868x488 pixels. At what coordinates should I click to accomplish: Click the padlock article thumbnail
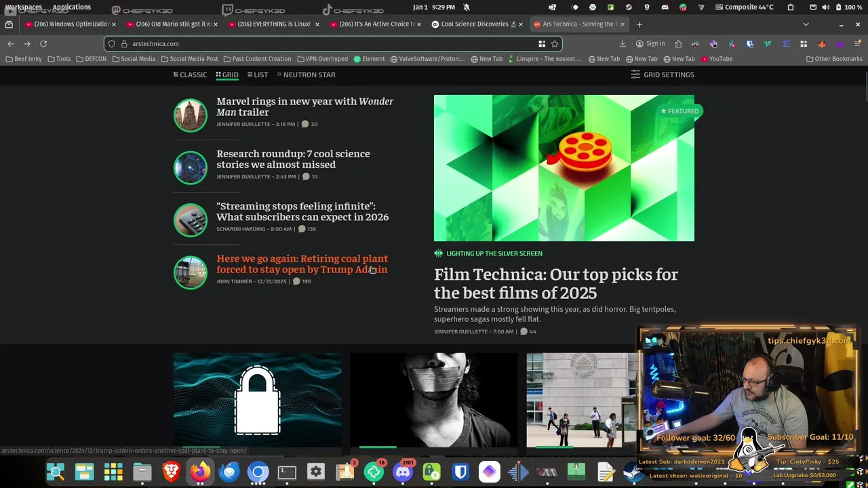258,400
